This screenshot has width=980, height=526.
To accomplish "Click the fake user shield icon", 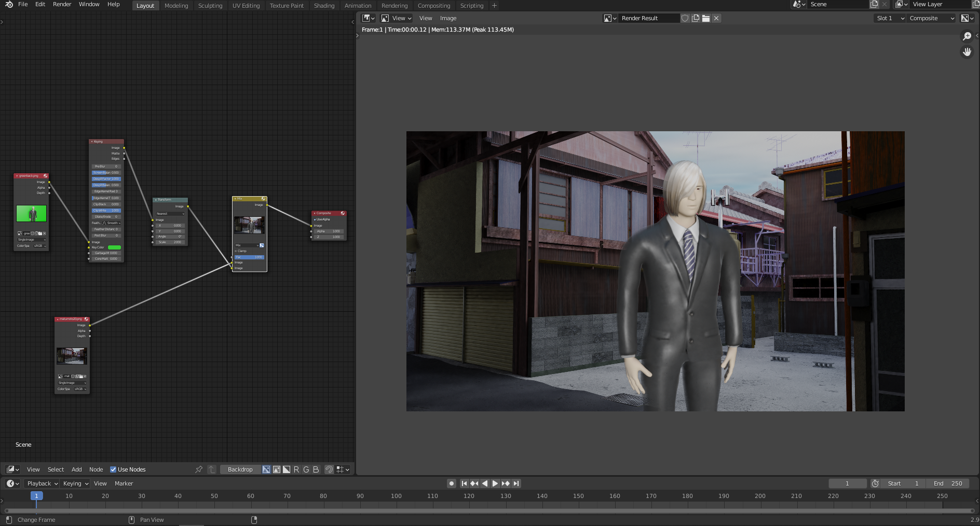I will (x=685, y=18).
